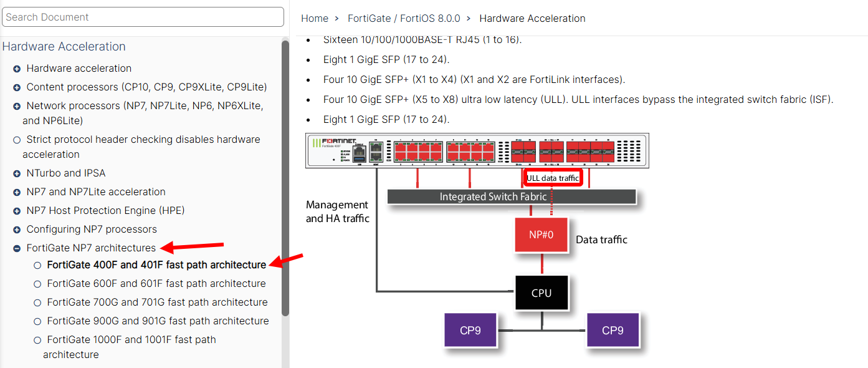The height and width of the screenshot is (368, 868).
Task: Click the CPU block in diagram
Action: [541, 293]
